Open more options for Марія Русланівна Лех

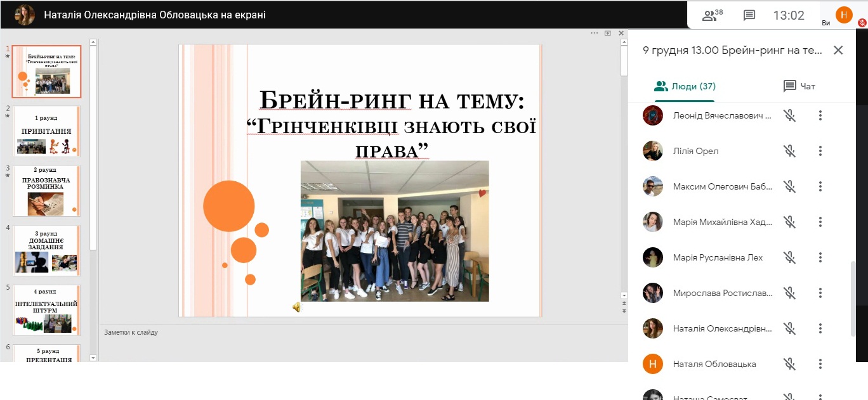point(820,257)
